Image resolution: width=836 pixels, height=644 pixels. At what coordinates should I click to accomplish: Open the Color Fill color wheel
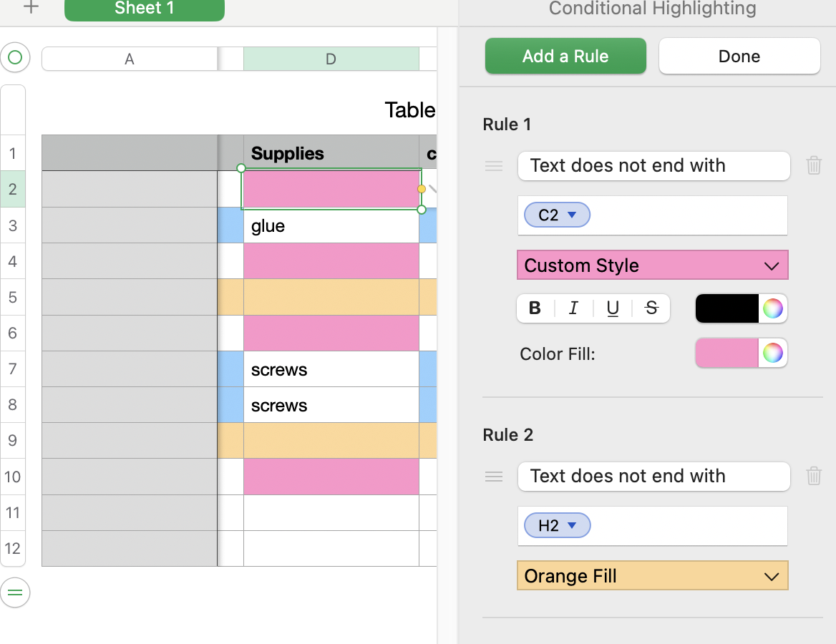(772, 353)
